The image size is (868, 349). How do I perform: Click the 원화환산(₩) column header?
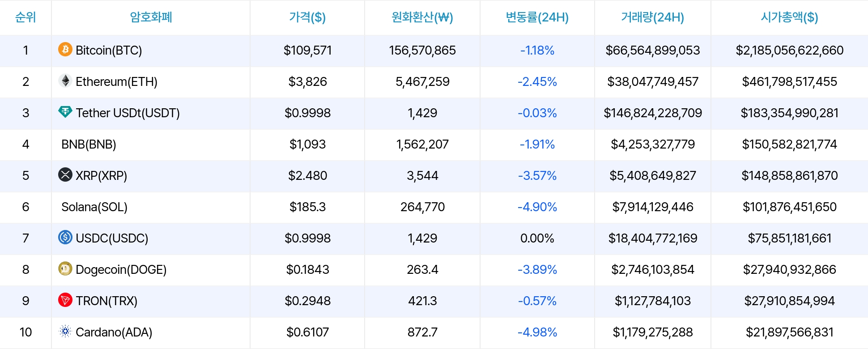pyautogui.click(x=422, y=17)
